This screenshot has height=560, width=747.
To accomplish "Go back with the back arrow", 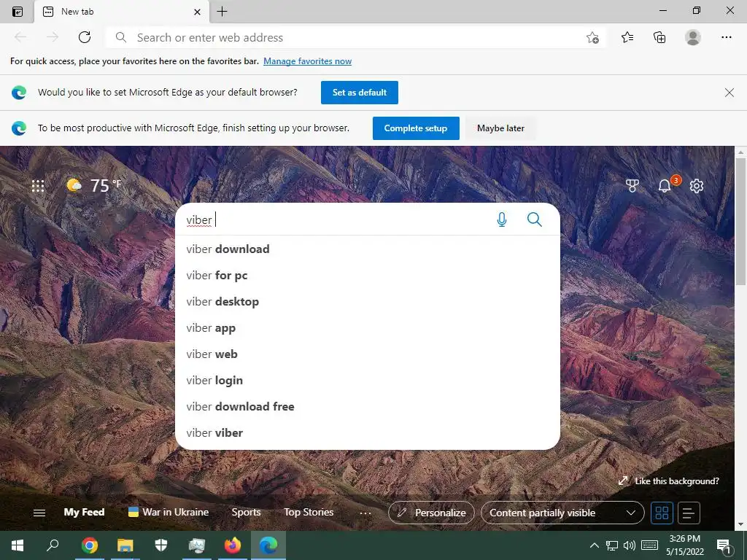I will [x=20, y=37].
